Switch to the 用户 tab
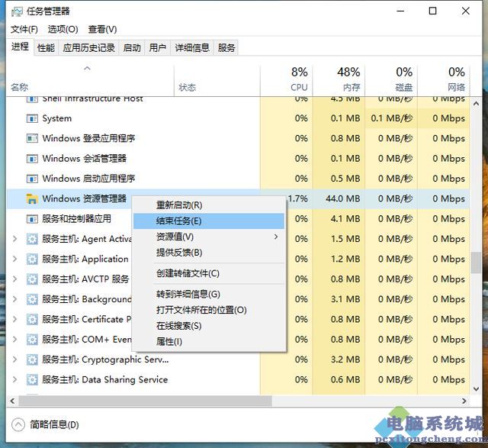 point(158,48)
